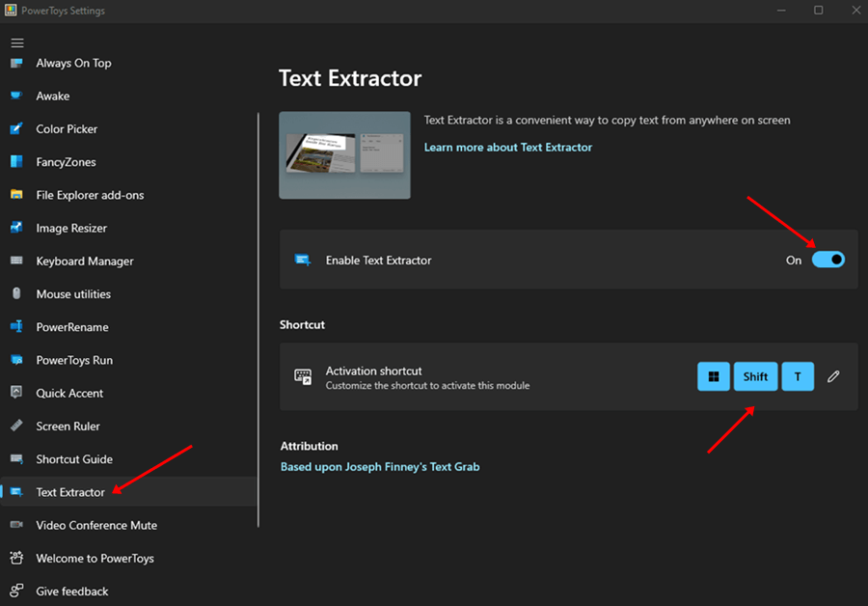This screenshot has width=868, height=606.
Task: Click the sidebar vertical scrollbar
Action: [258, 318]
